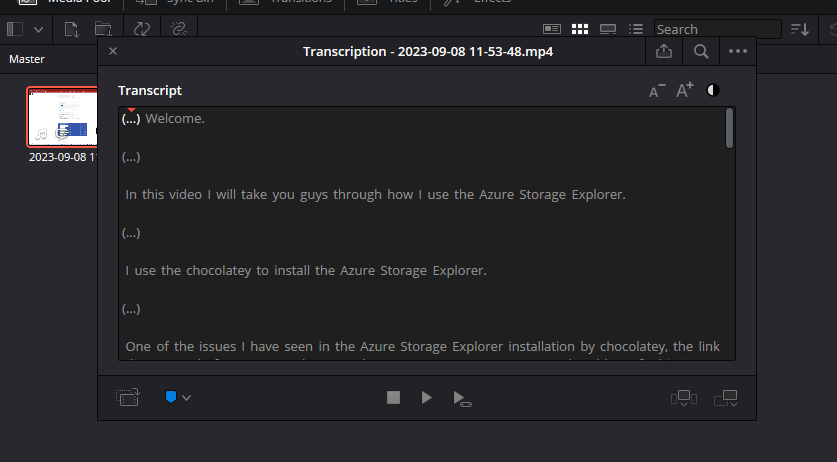The width and height of the screenshot is (837, 462).
Task: Switch media pool to list view
Action: coord(635,29)
